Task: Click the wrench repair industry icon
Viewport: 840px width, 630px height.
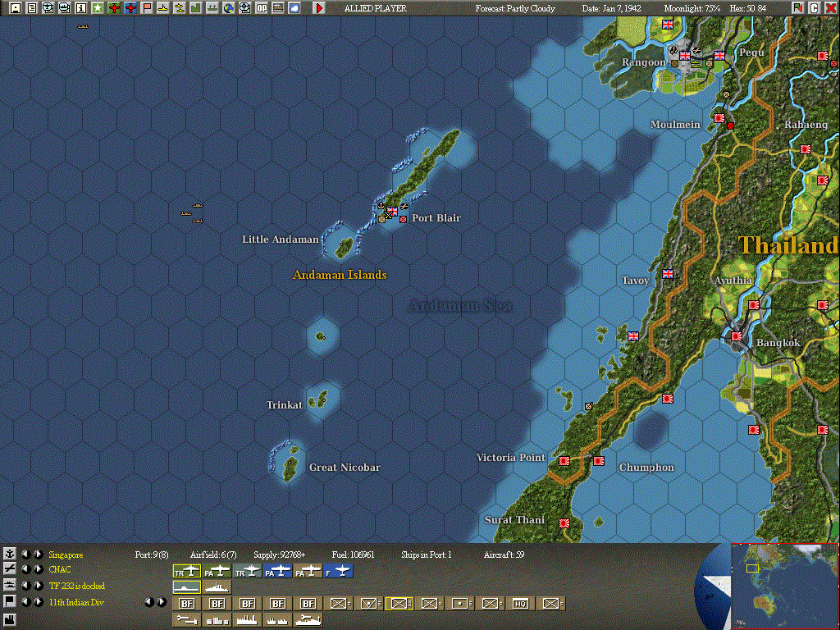Action: [x=187, y=620]
